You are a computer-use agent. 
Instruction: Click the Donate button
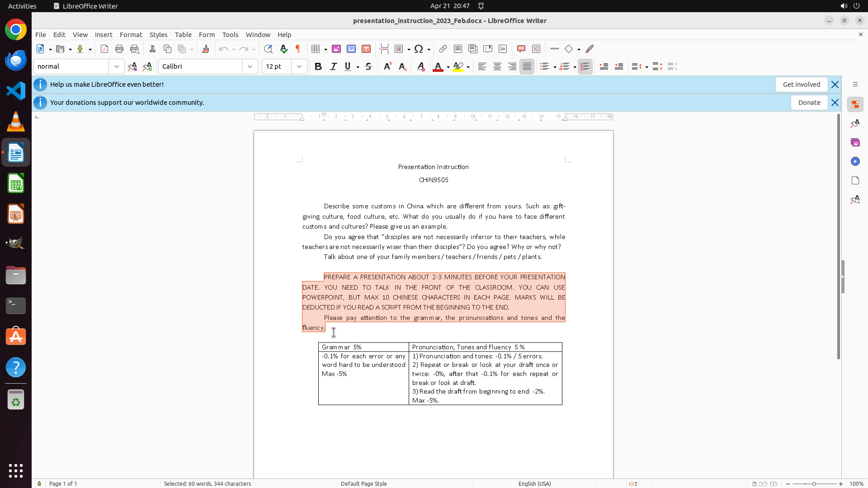[x=809, y=103]
